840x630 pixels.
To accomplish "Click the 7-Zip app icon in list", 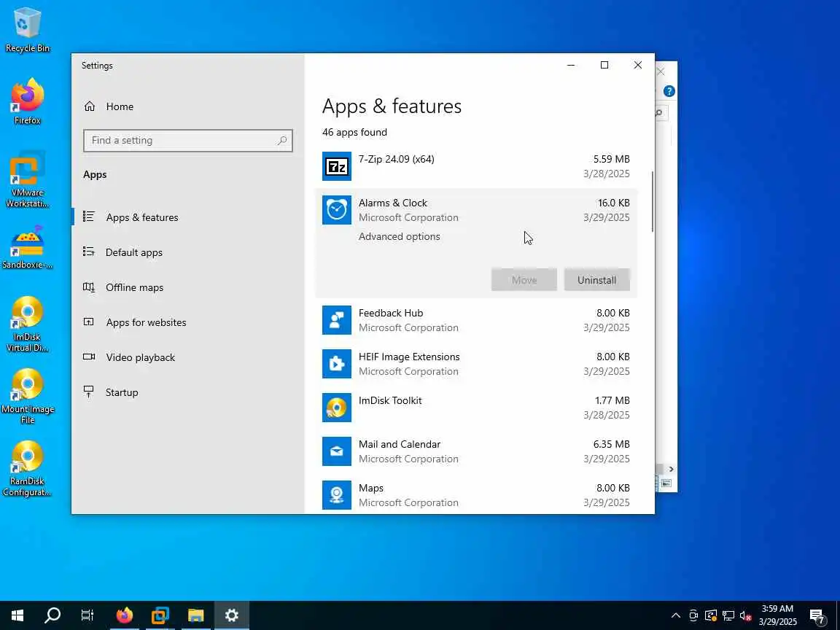I will tap(336, 166).
